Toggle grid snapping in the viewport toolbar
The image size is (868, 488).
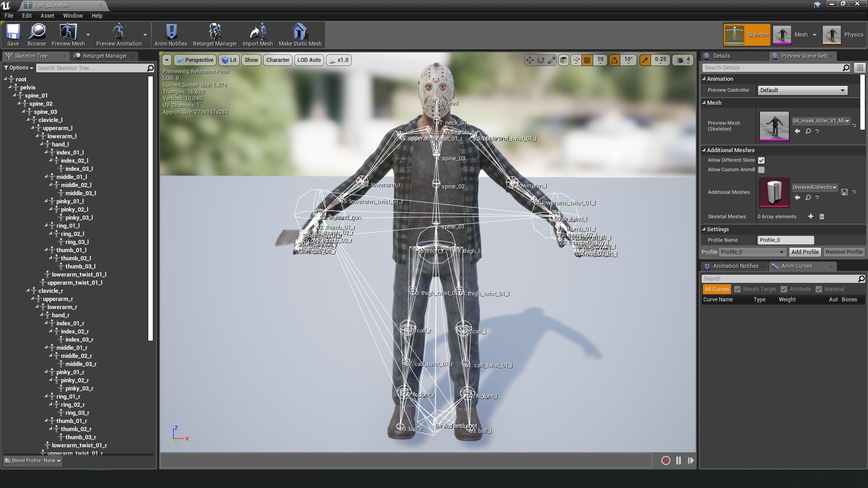[587, 60]
